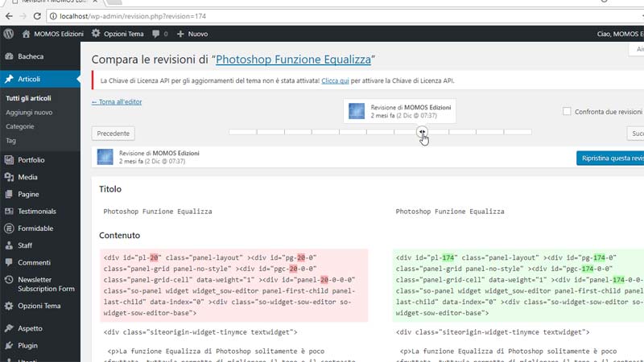
Task: Click the pin icon for Articoli
Action: (9, 79)
